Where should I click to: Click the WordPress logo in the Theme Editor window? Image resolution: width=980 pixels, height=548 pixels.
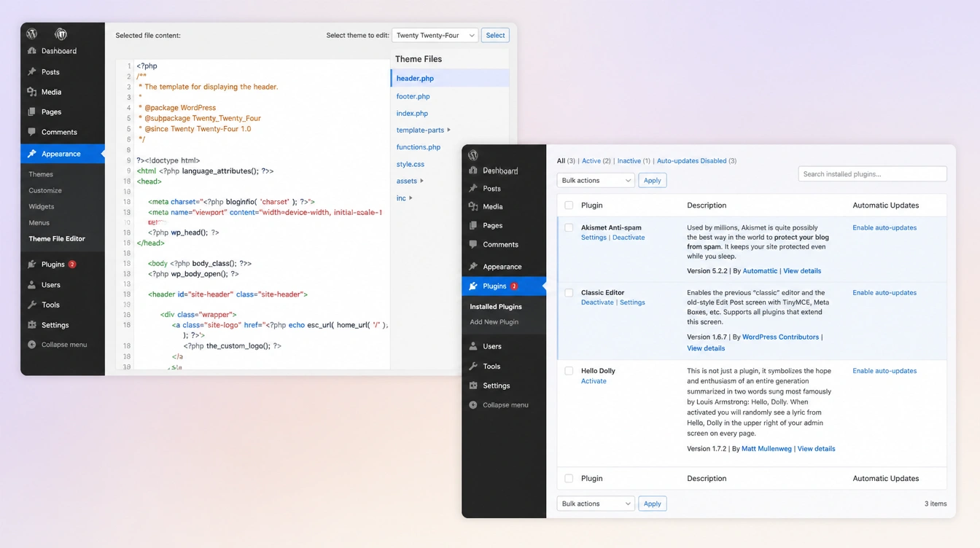[32, 34]
